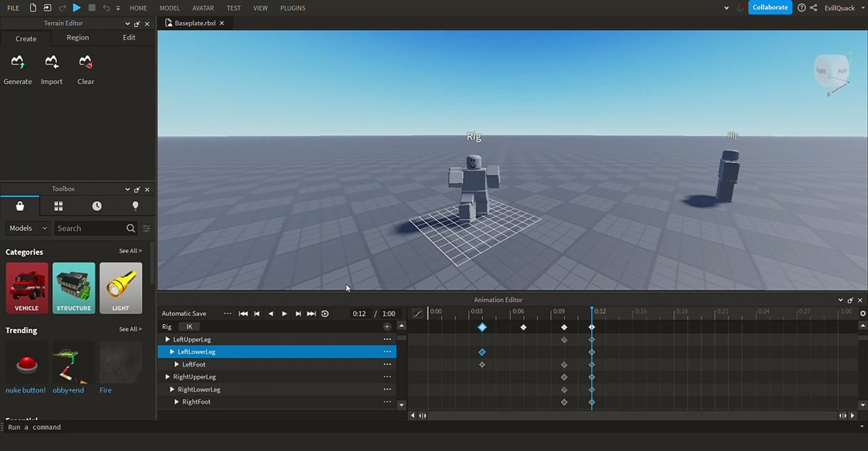Add a track with the plus icon

tap(387, 326)
